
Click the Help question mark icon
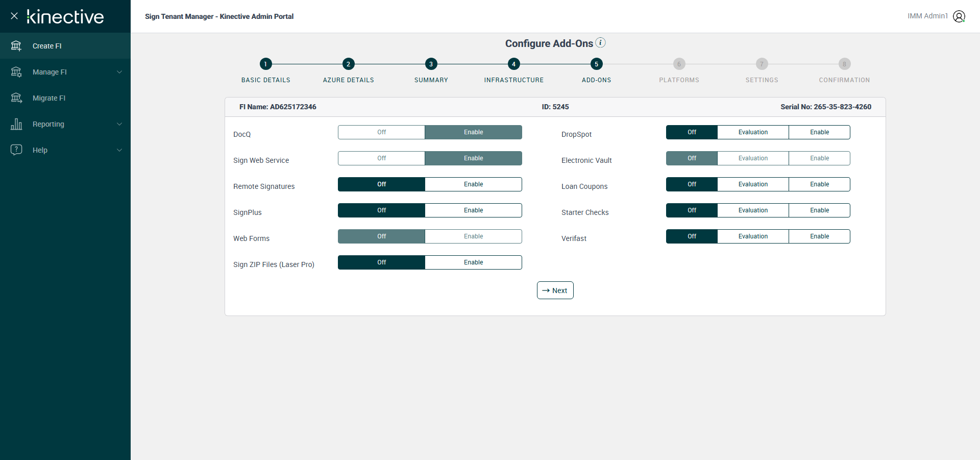click(x=16, y=150)
